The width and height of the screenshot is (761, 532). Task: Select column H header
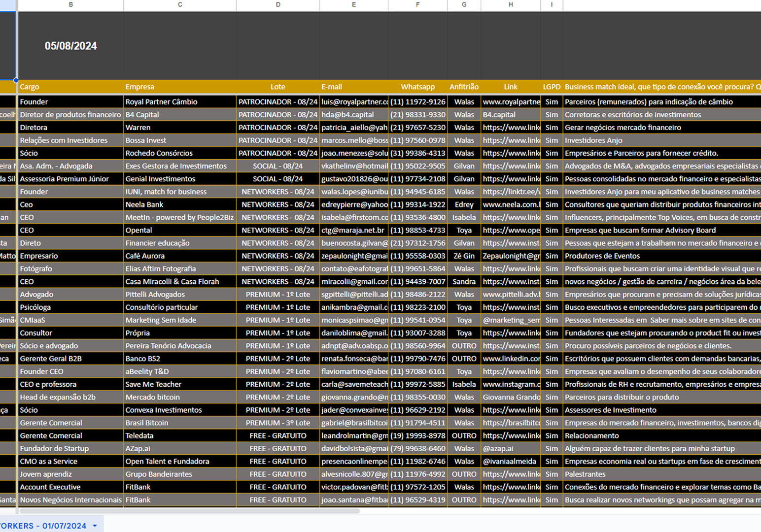[x=511, y=5]
